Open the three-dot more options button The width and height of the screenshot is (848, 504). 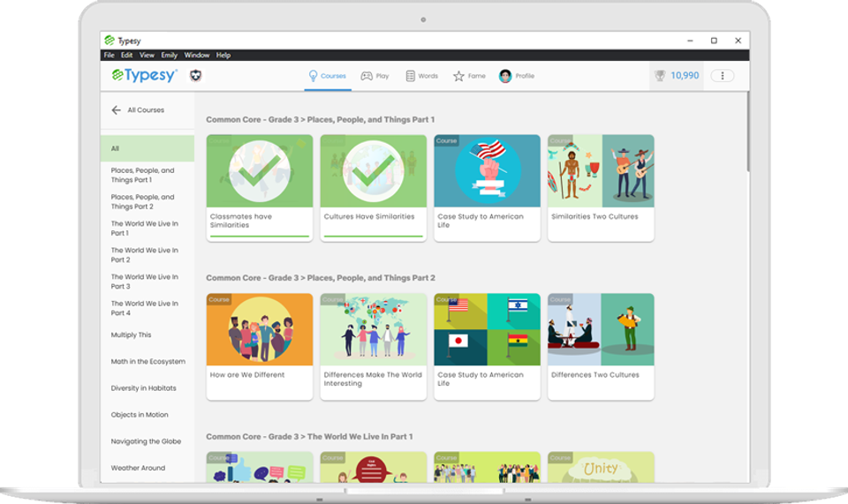[723, 76]
